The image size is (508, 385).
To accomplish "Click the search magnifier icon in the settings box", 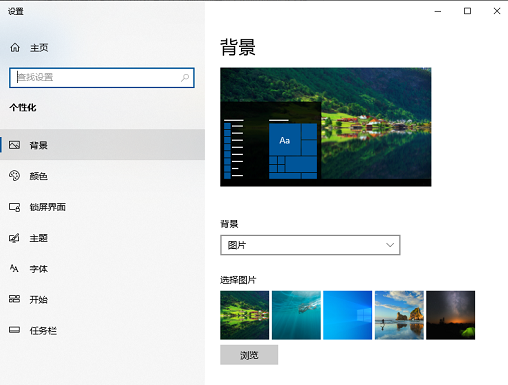I will pyautogui.click(x=185, y=78).
